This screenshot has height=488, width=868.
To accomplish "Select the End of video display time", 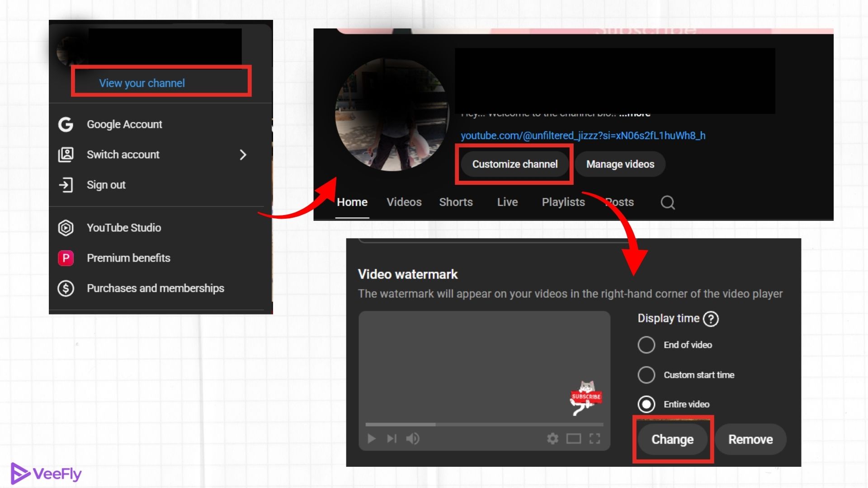I will pos(646,344).
